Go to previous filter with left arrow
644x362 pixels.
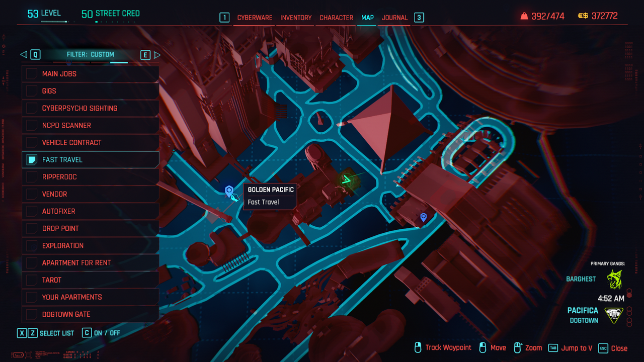click(23, 55)
